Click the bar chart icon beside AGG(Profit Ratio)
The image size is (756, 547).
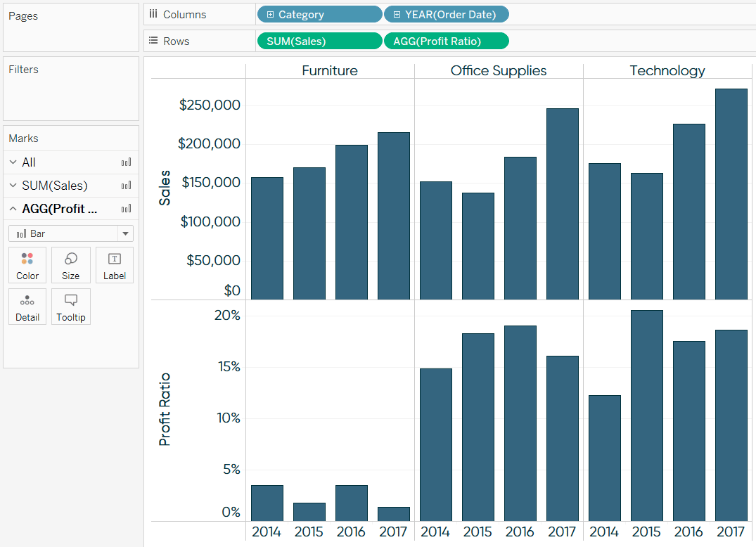[127, 208]
